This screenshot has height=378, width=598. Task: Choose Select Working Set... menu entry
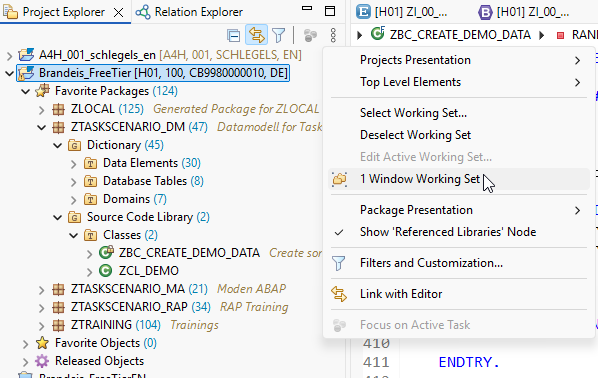458,113
